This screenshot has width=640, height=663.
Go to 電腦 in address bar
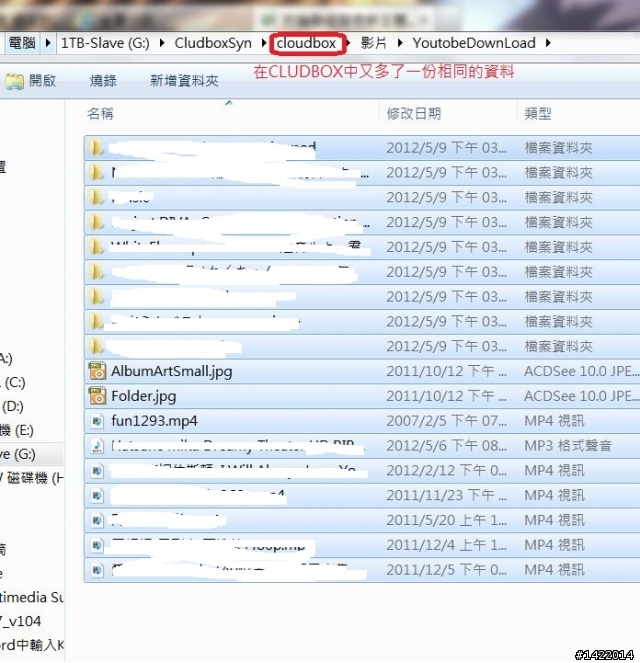[x=22, y=43]
